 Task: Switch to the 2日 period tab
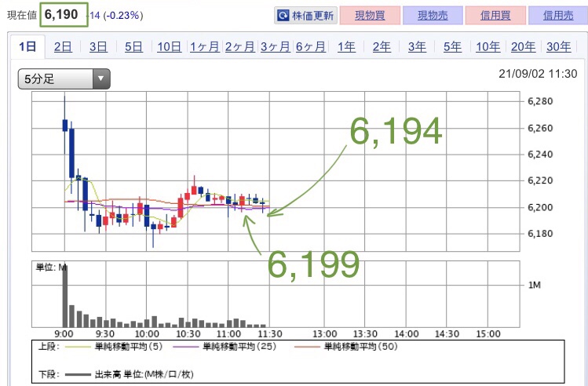pos(63,47)
